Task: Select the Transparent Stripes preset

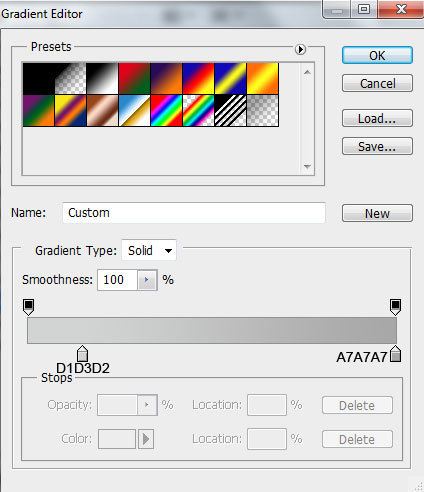Action: pos(230,111)
